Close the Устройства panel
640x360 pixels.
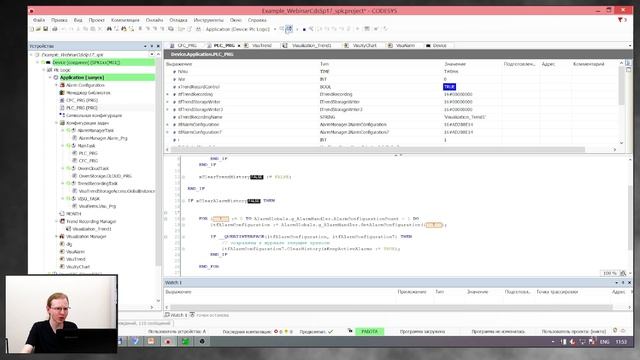(x=158, y=46)
